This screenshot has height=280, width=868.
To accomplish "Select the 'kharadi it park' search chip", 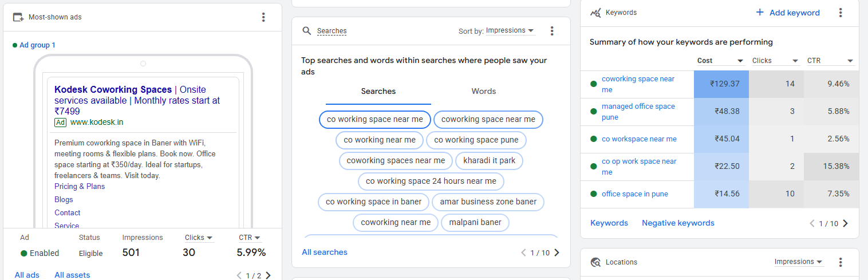I will [x=490, y=160].
